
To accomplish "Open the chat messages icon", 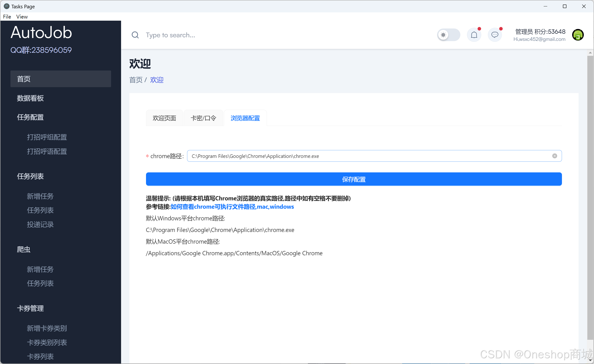I will click(x=495, y=35).
